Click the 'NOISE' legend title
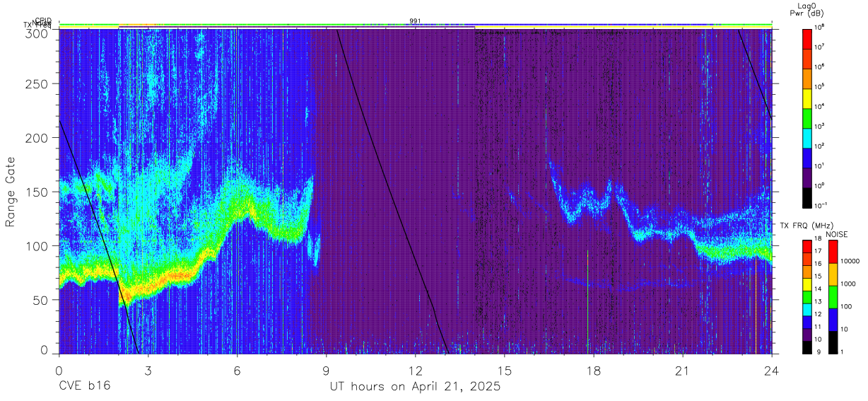 (838, 234)
